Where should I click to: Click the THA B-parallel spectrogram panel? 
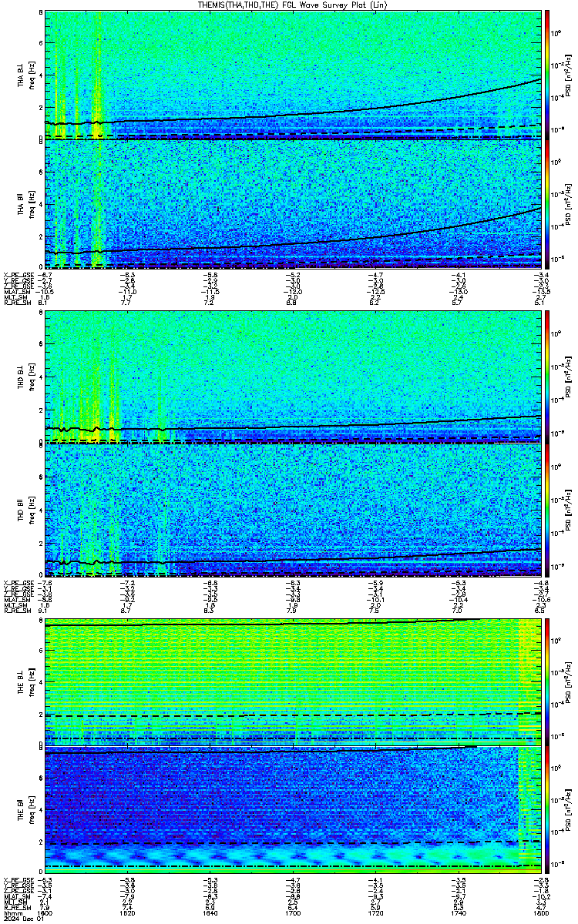tap(293, 203)
